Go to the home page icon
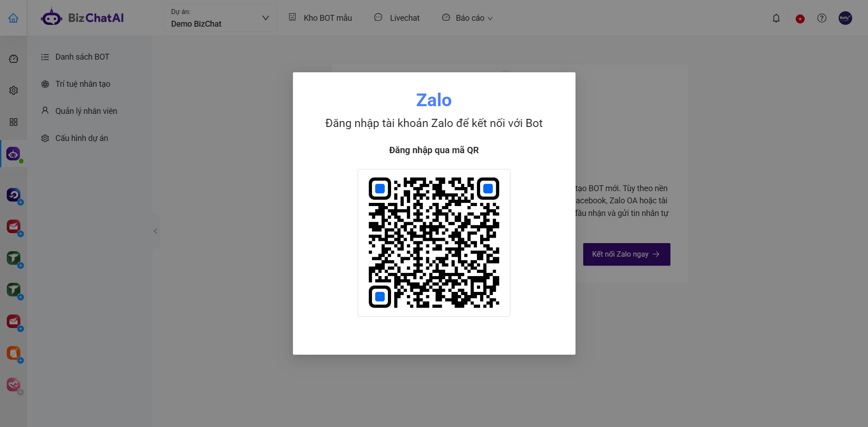 pyautogui.click(x=14, y=18)
